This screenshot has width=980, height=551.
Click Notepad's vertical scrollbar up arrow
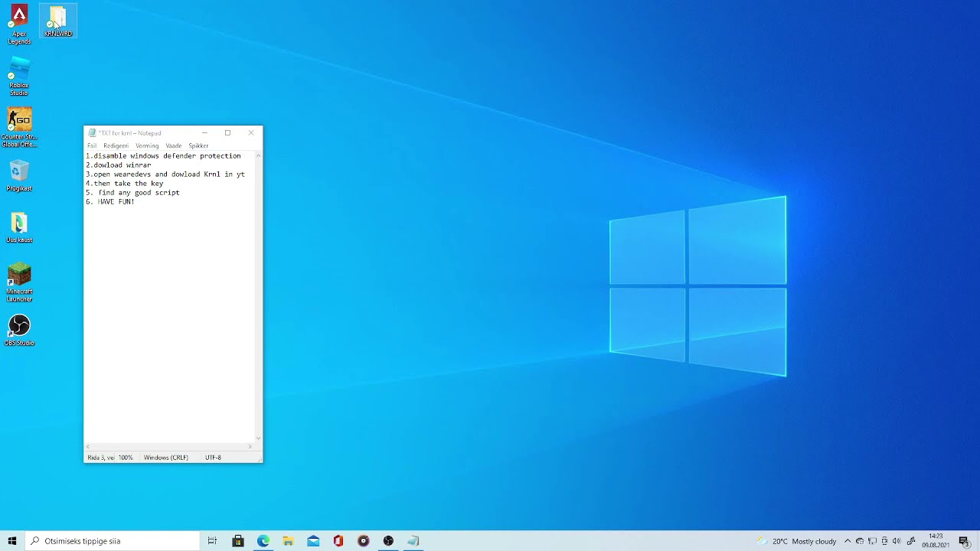point(258,155)
